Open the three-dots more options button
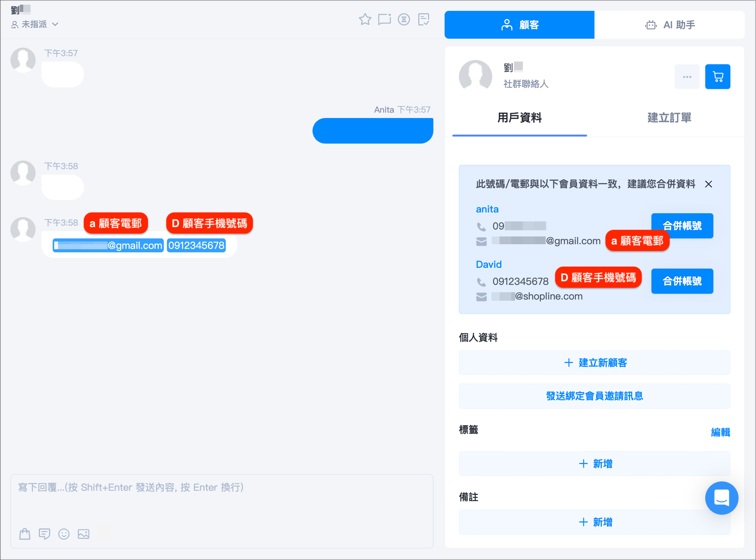 point(687,77)
